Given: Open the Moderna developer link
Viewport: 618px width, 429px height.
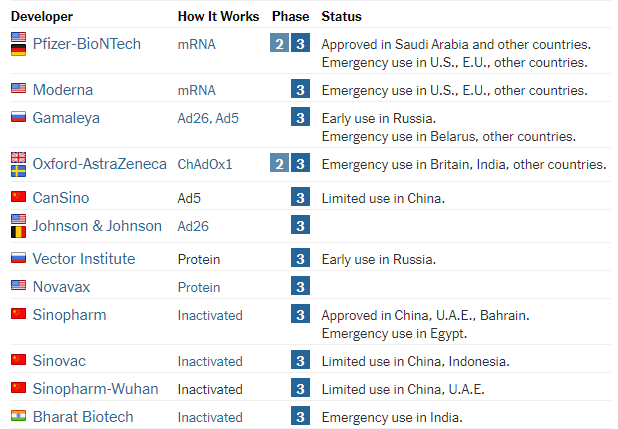Looking at the screenshot, I should click(63, 90).
